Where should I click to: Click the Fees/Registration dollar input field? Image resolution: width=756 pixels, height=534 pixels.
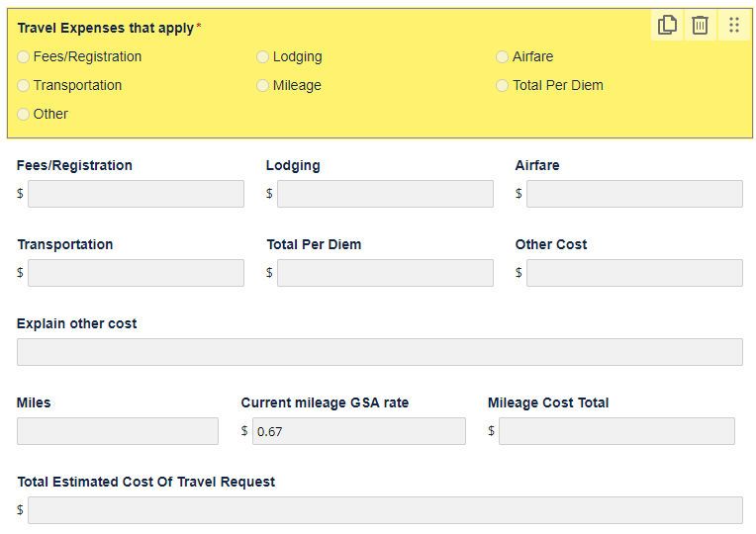pos(136,194)
